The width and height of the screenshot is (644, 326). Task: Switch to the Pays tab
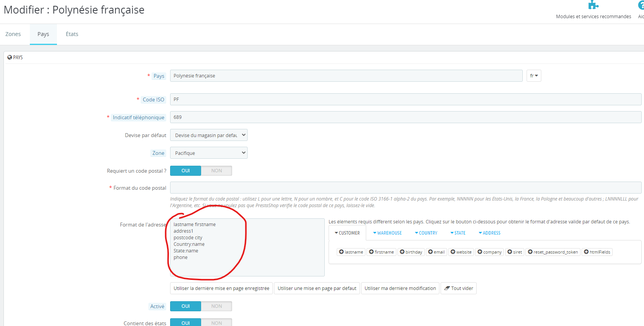pos(43,34)
